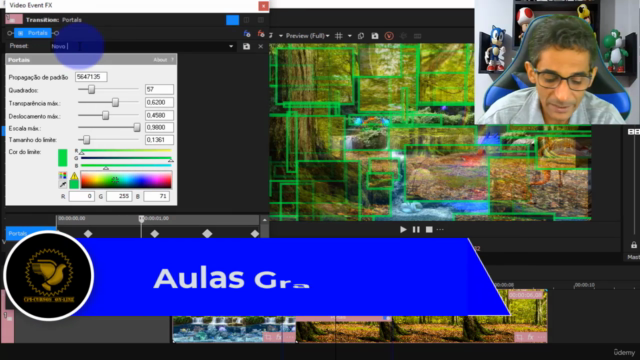Click the RGB color model switch icon
The width and height of the screenshot is (640, 360).
[63, 176]
